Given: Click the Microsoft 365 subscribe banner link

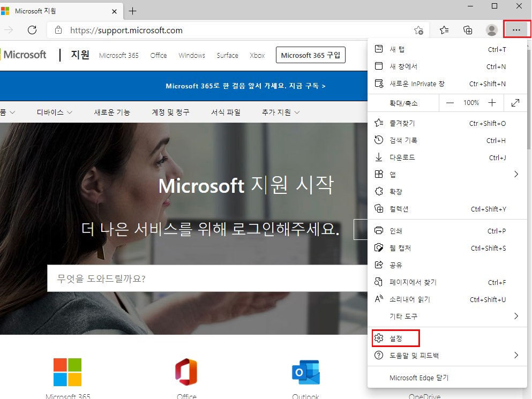Looking at the screenshot, I should click(246, 86).
